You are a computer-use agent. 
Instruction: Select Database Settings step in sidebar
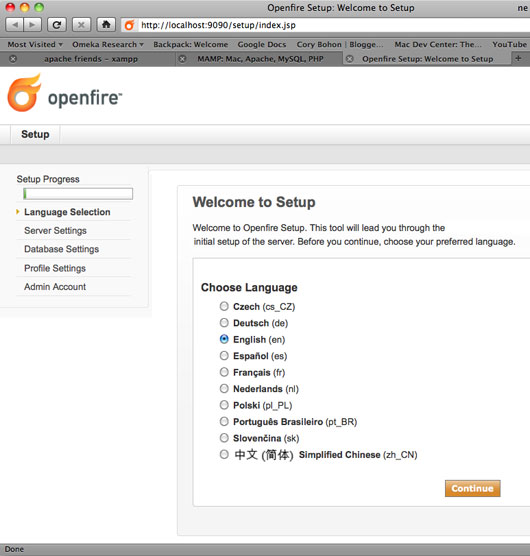pos(61,249)
